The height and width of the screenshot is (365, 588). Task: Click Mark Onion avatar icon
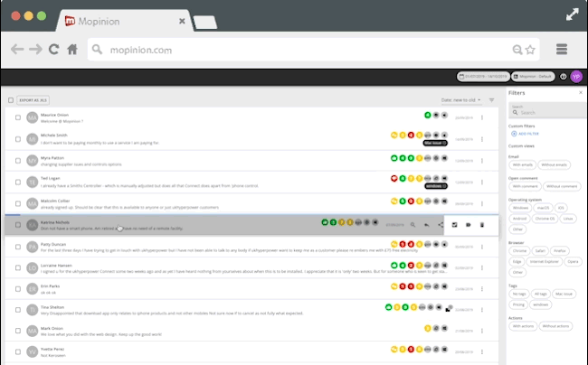33,331
